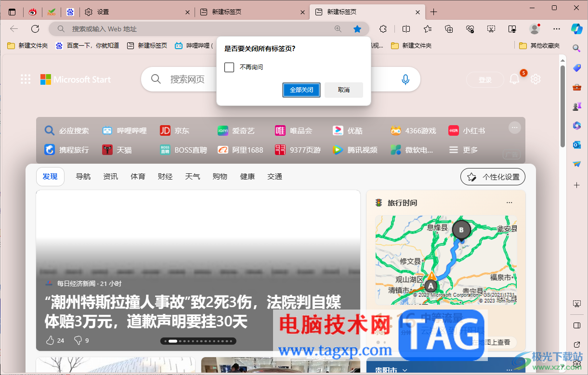
Task: Open a new tab with plus button
Action: 434,12
